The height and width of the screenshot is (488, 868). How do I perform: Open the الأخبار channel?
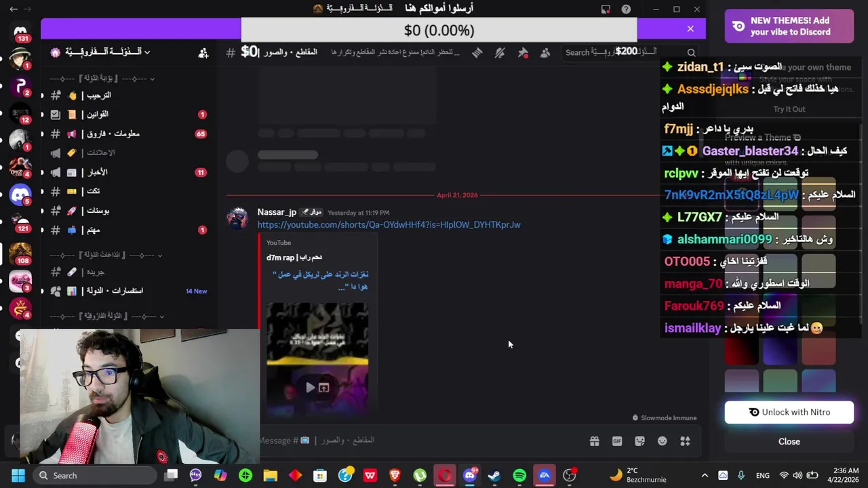(129, 172)
